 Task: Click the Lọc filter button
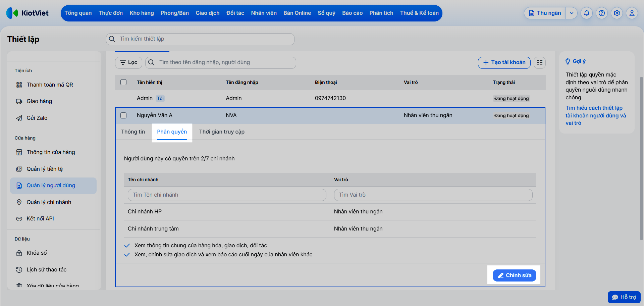click(x=129, y=62)
